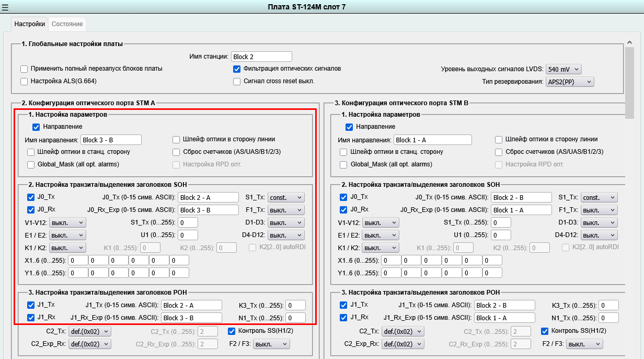Enable Global_Mask checkbox in STM A
The width and height of the screenshot is (644, 359).
31,165
